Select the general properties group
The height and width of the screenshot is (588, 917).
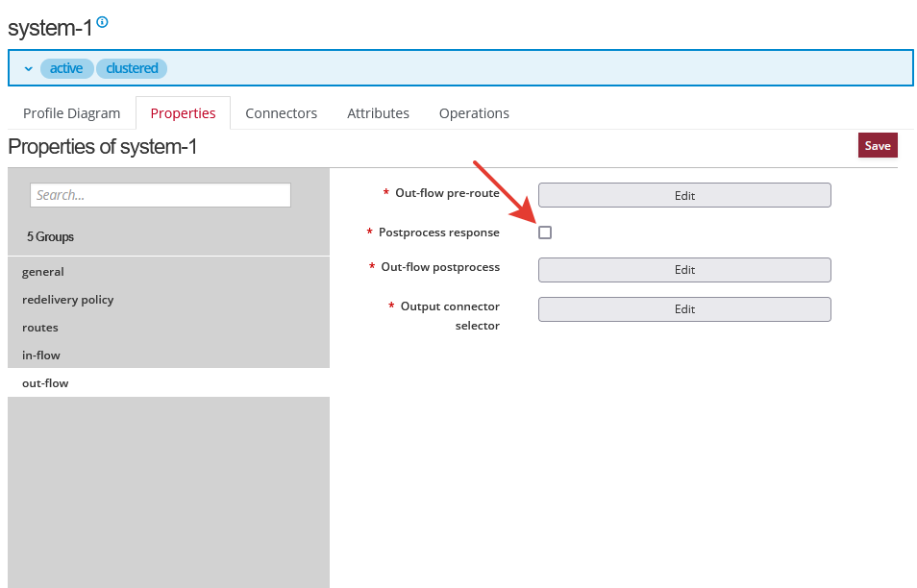(42, 271)
